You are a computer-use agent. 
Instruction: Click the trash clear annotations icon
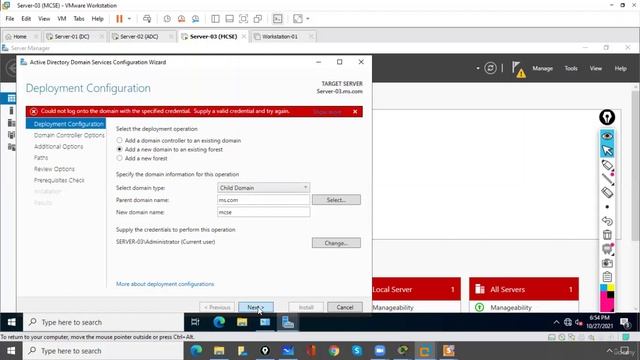coord(607,235)
